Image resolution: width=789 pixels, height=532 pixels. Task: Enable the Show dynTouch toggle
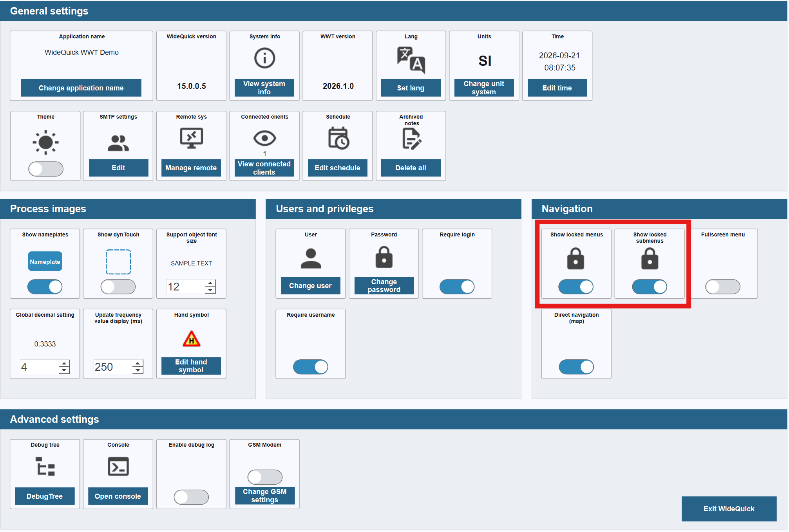tap(118, 287)
